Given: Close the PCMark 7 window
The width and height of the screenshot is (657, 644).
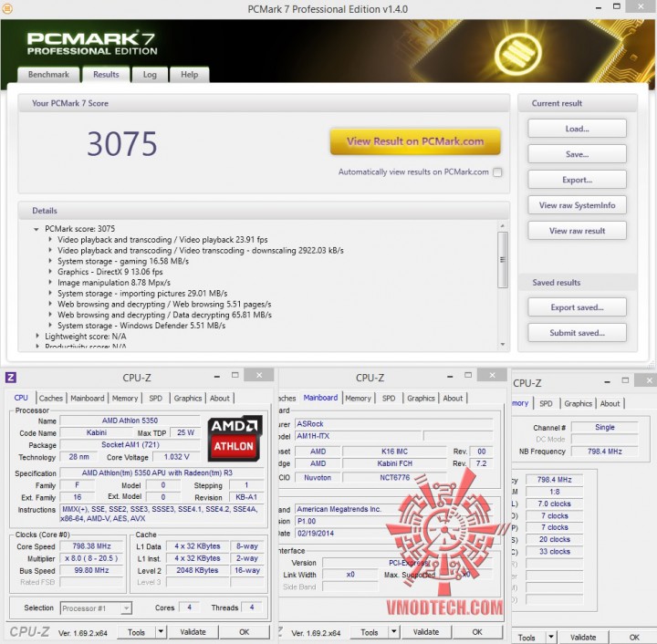Looking at the screenshot, I should [641, 5].
